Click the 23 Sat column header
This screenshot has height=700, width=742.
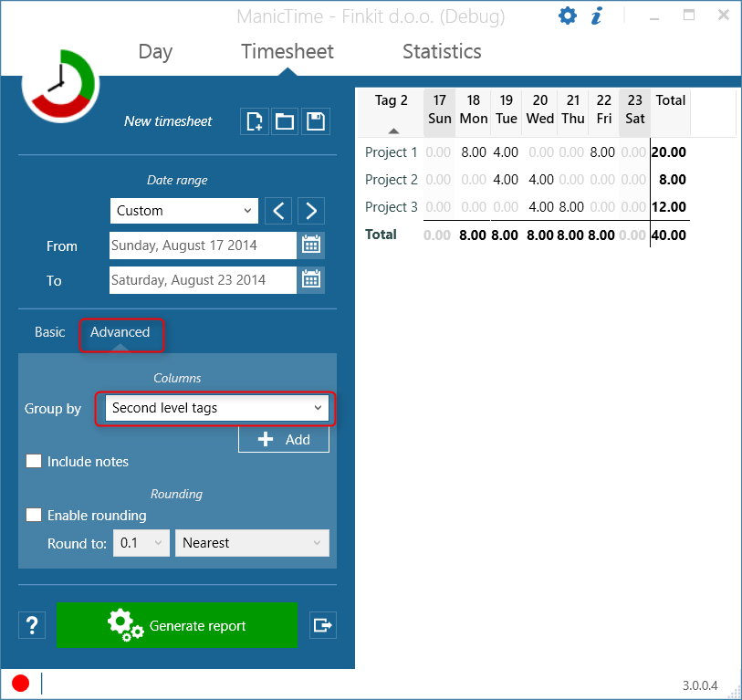click(x=634, y=112)
